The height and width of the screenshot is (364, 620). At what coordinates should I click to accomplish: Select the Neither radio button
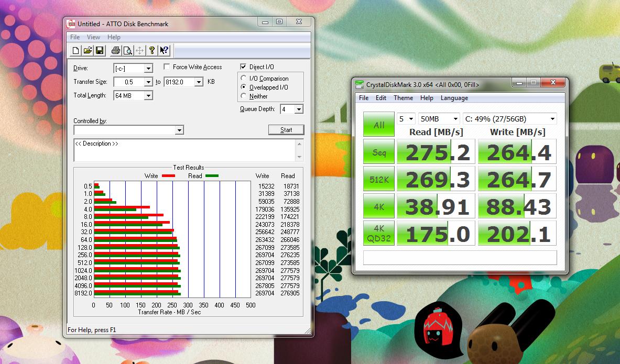tap(244, 96)
